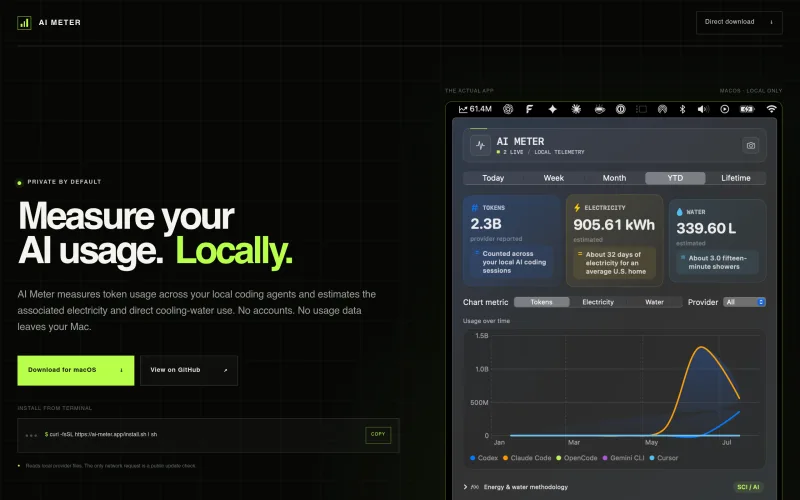The image size is (800, 500).
Task: Toggle Codex blue legend swatch
Action: [472, 458]
